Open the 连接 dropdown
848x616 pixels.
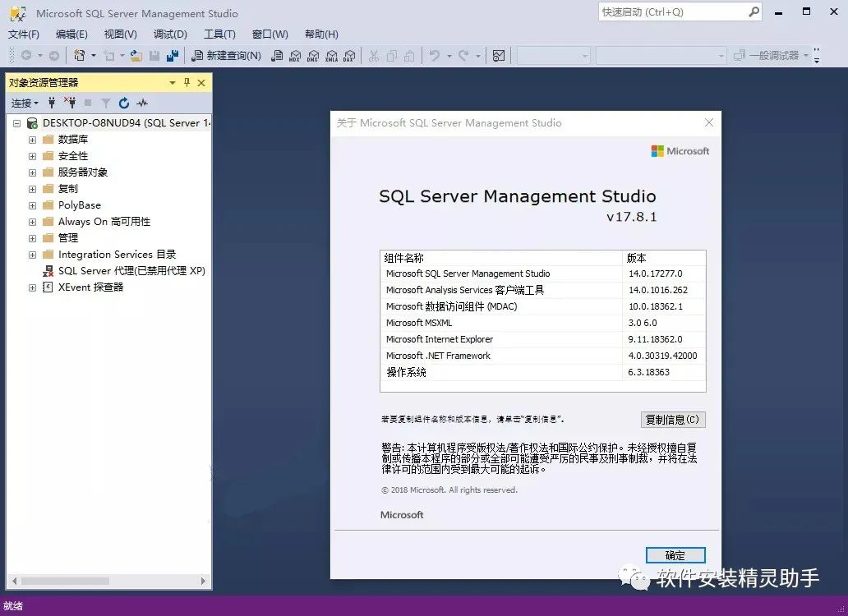coord(25,103)
